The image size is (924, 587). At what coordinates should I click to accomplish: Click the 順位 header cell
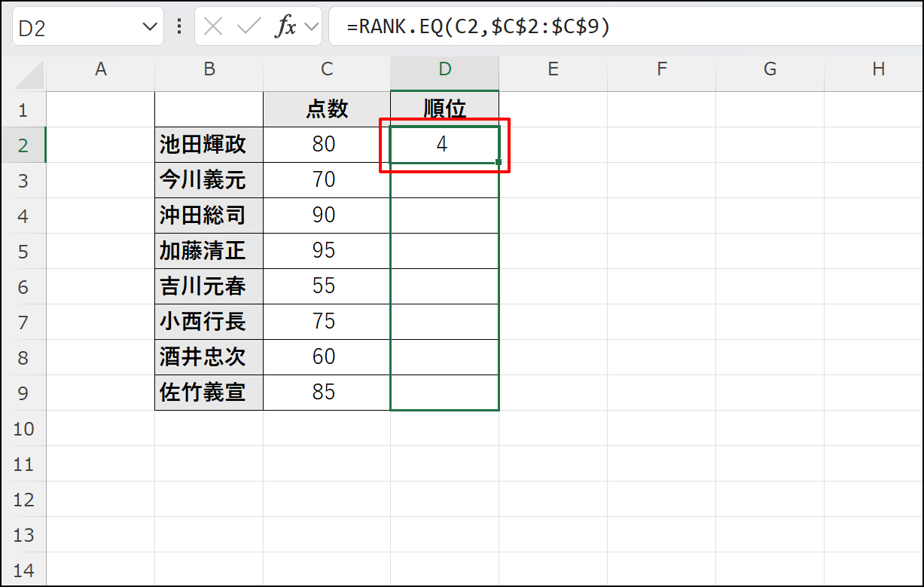coord(444,109)
